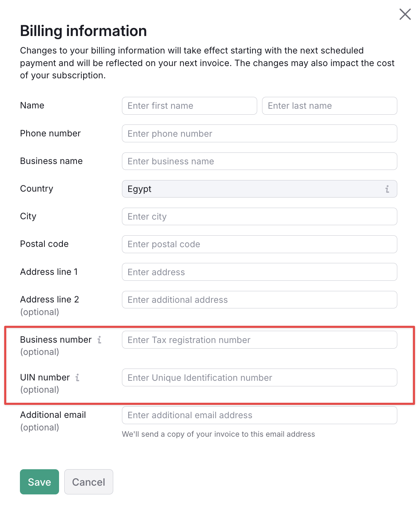Image resolution: width=420 pixels, height=507 pixels.
Task: Click the Address line 1 input
Action: (259, 272)
